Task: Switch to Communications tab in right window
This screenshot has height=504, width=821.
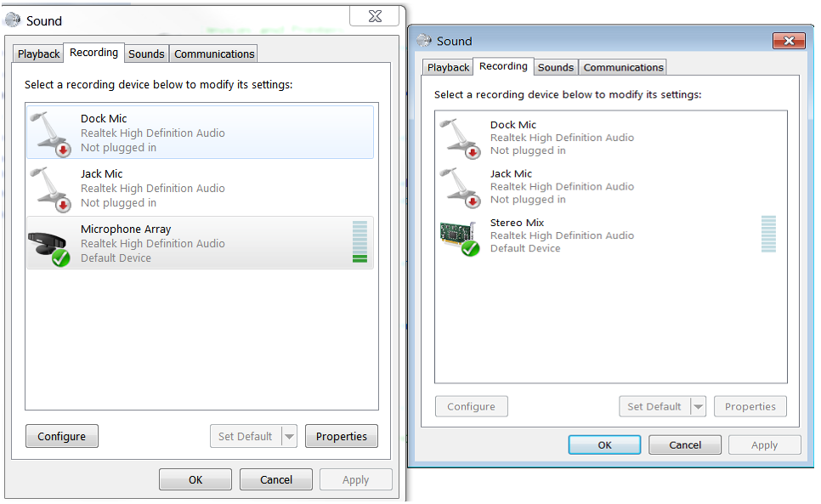Action: 623,67
